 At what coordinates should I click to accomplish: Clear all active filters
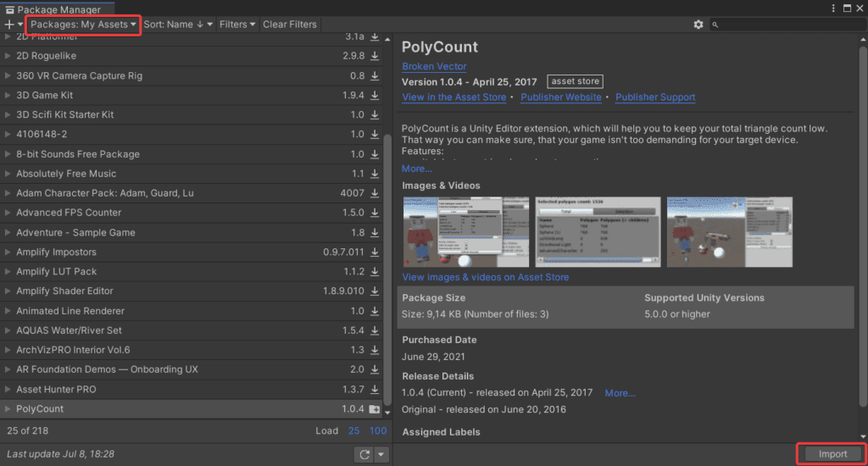290,25
